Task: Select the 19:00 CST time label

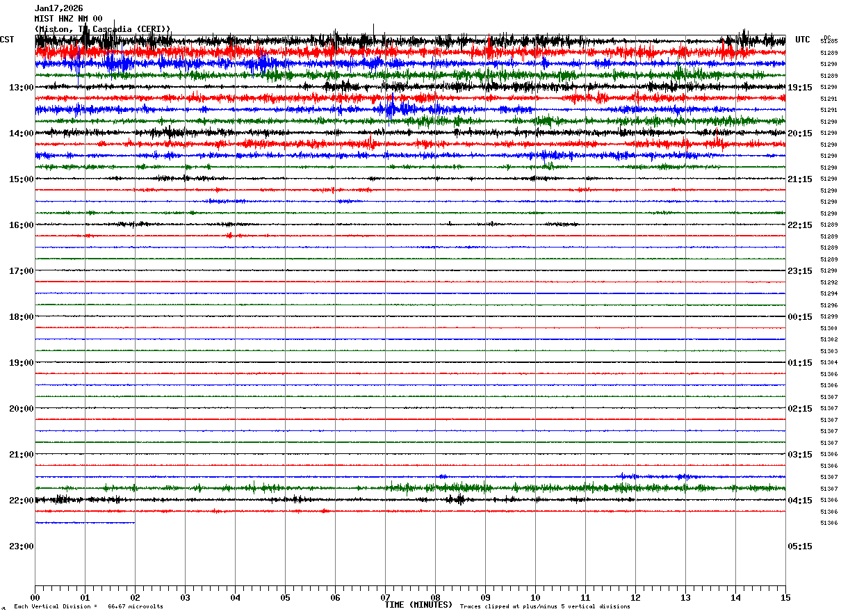Action: (22, 363)
